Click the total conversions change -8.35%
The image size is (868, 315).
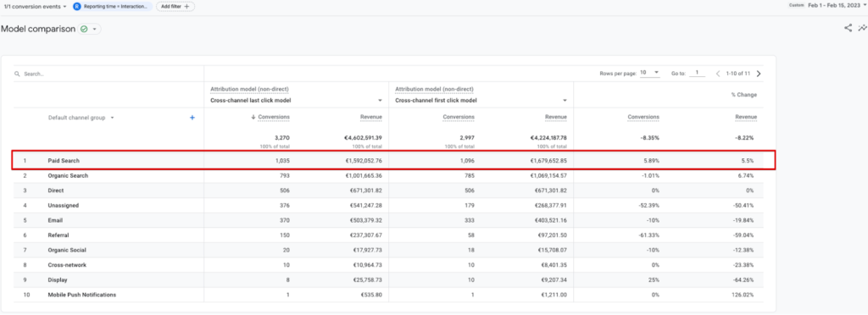point(650,138)
